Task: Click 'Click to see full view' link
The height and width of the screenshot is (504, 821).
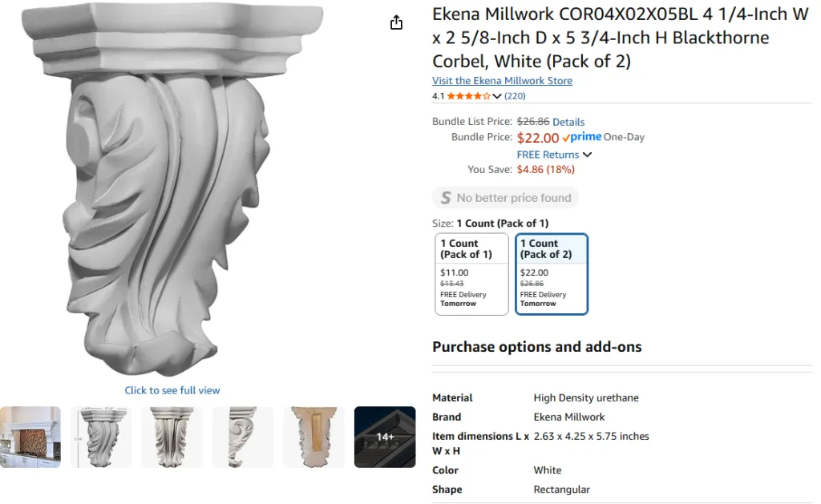Action: coord(172,390)
